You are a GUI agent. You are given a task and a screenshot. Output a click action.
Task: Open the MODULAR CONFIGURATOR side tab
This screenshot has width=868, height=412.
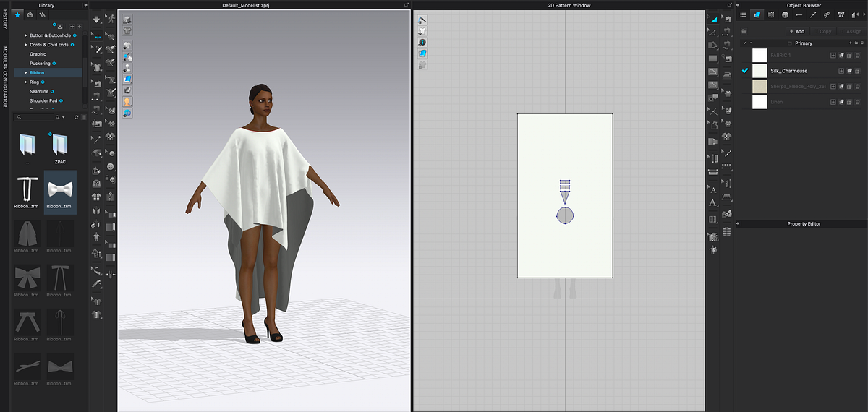[x=5, y=77]
